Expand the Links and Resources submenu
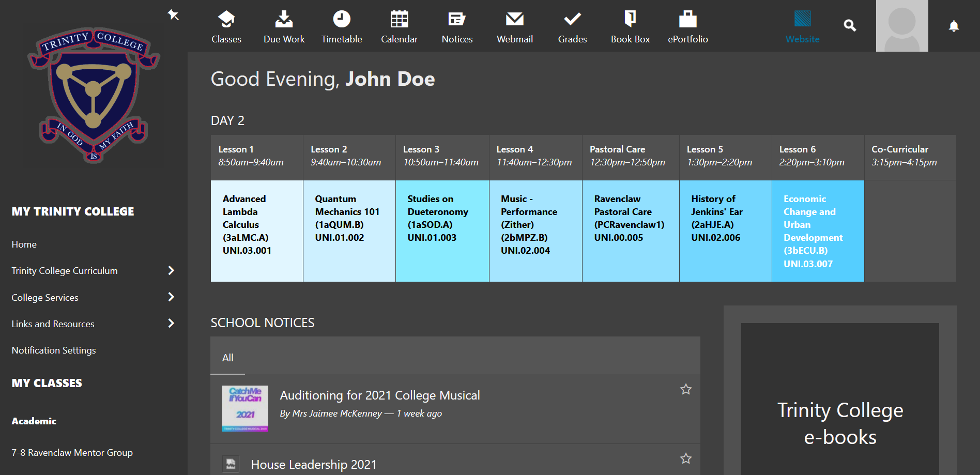 (171, 324)
